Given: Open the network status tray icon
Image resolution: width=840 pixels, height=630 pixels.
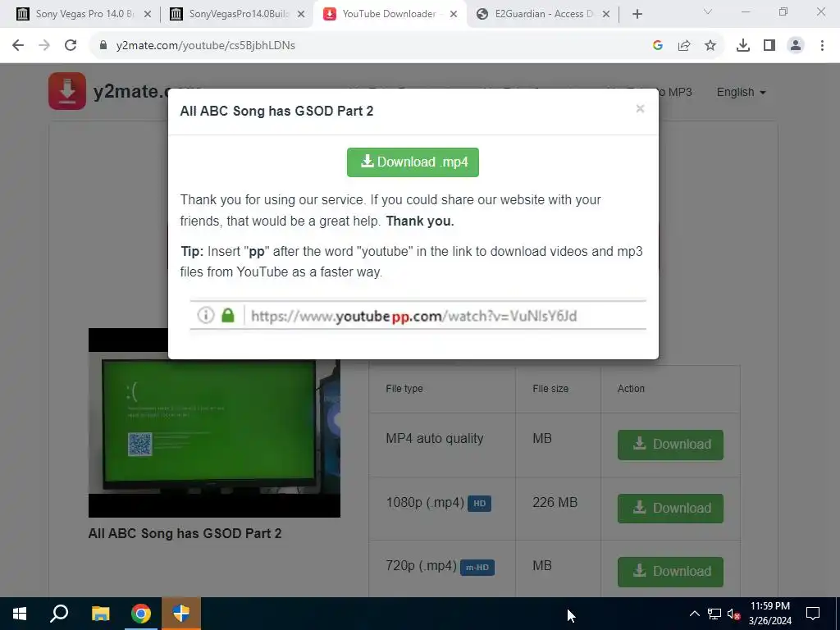Looking at the screenshot, I should 714,614.
